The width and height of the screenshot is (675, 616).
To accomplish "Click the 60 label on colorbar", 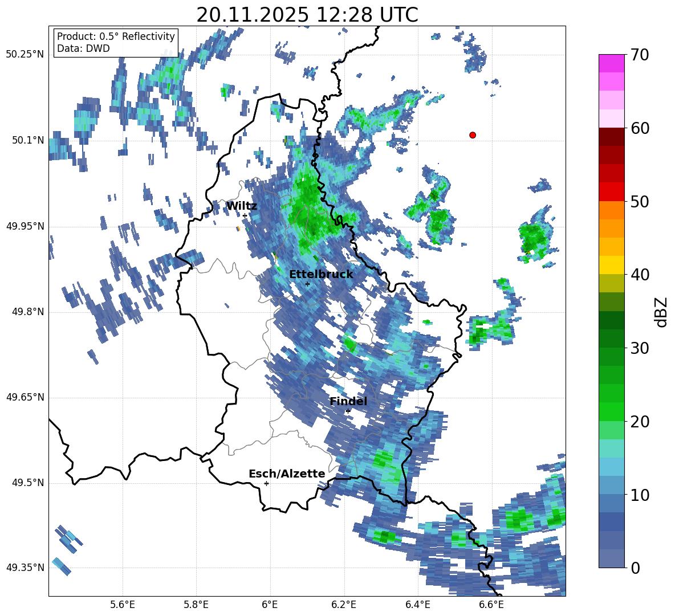I will (x=639, y=128).
